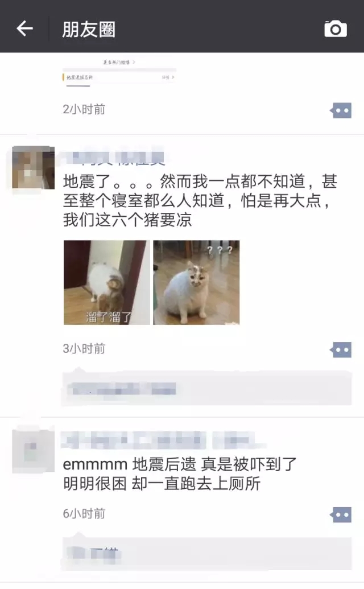The height and width of the screenshot is (589, 364).
Task: Tap the comment under the 6小时前 post
Action: [x=206, y=554]
